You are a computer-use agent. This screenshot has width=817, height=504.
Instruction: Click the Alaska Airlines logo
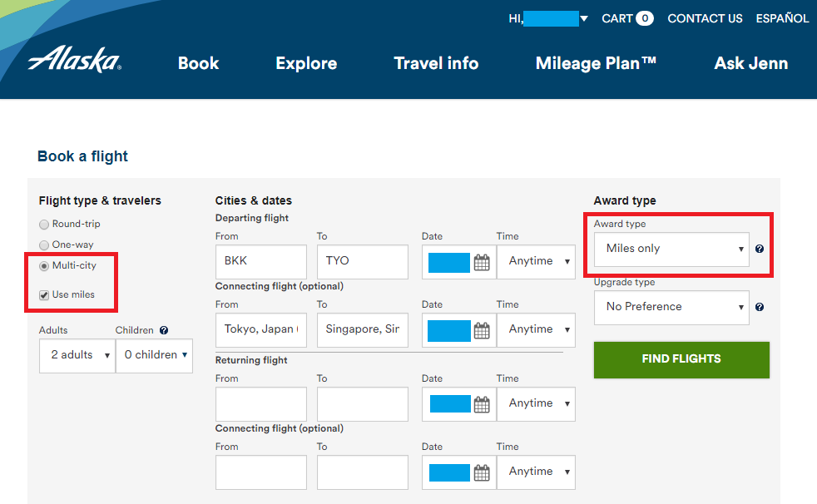[x=75, y=59]
